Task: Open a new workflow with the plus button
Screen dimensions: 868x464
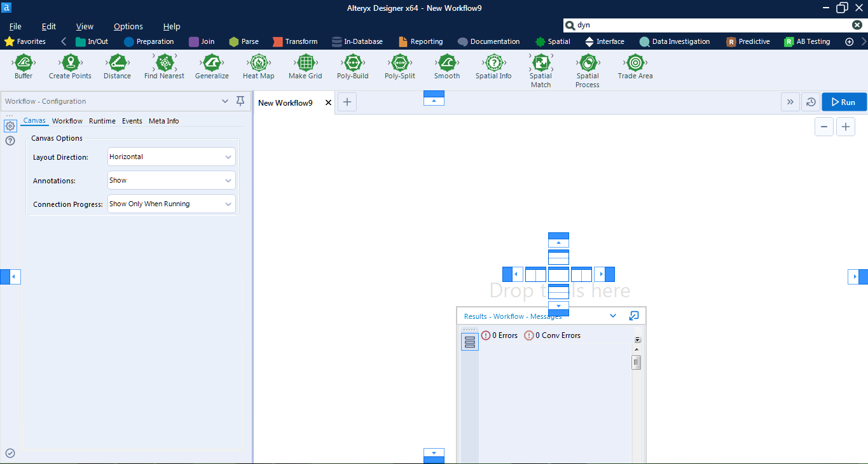Action: click(347, 102)
